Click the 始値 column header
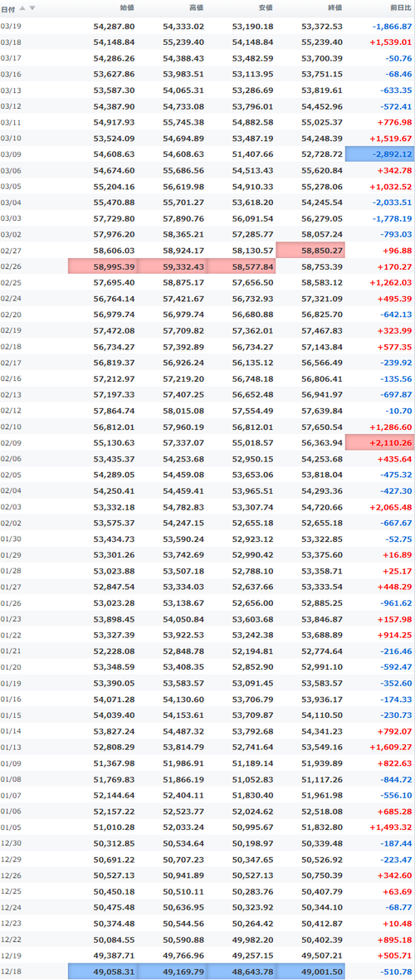The width and height of the screenshot is (415, 980). pyautogui.click(x=127, y=8)
